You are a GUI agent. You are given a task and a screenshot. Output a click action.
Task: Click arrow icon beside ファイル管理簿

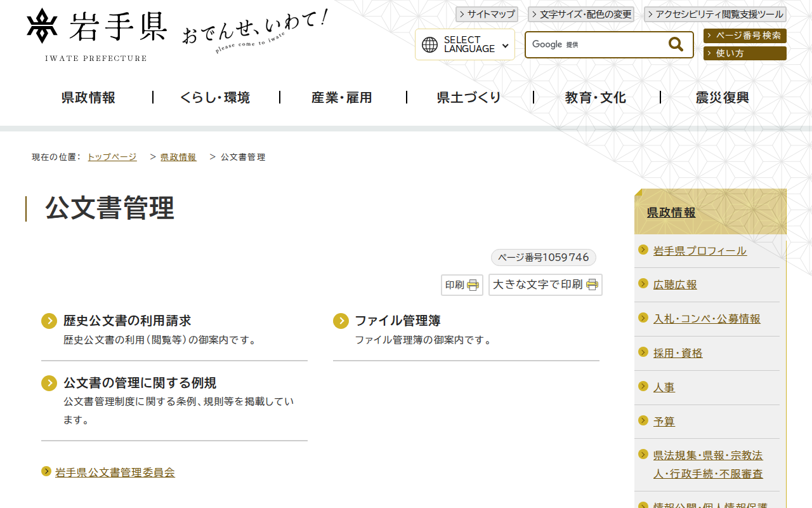[x=341, y=321]
